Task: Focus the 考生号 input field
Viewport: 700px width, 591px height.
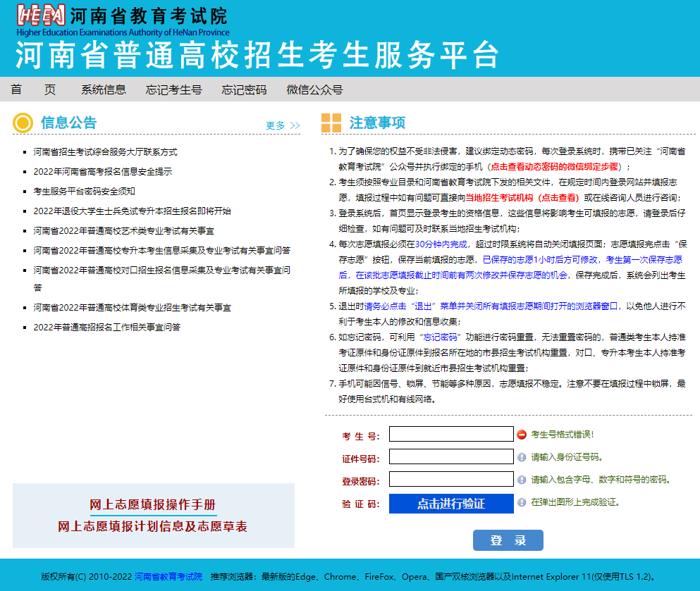Action: [451, 434]
